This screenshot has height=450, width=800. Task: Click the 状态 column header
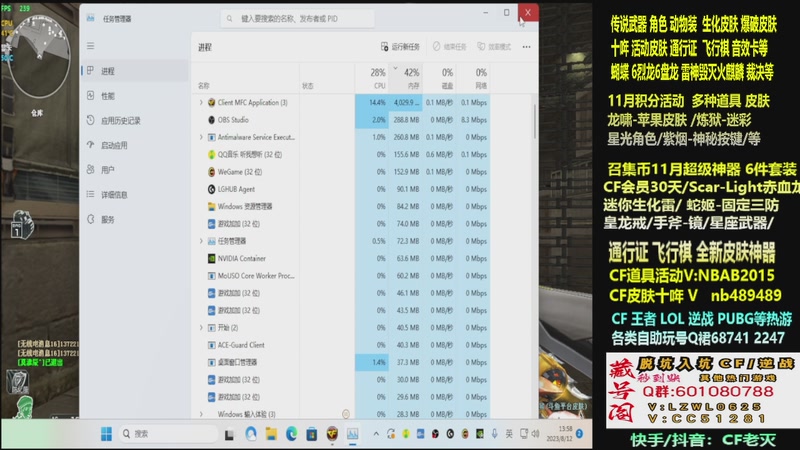click(327, 78)
